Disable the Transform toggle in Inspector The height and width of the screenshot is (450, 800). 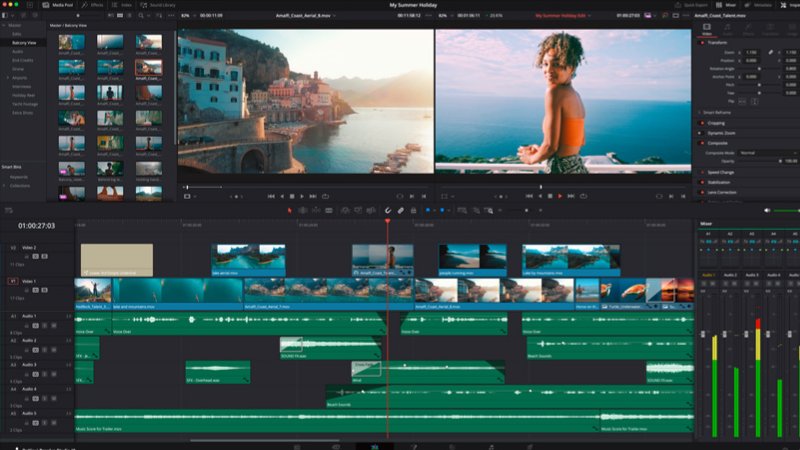click(702, 43)
